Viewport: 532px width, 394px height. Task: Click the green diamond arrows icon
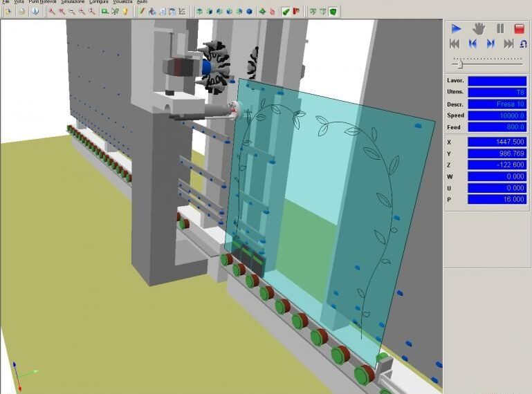click(x=262, y=12)
